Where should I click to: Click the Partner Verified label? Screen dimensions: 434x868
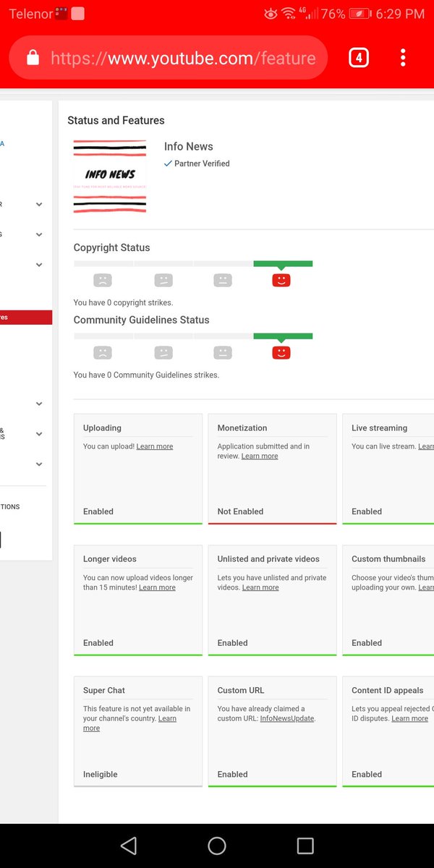[x=202, y=163]
